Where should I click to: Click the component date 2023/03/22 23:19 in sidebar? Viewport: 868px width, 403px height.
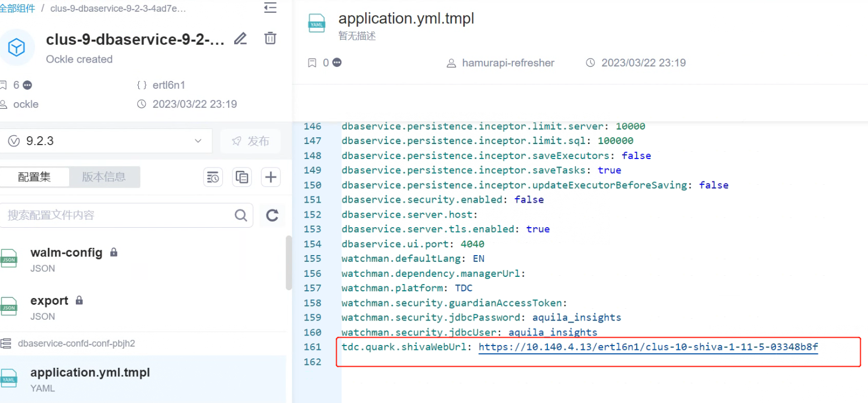coord(195,104)
